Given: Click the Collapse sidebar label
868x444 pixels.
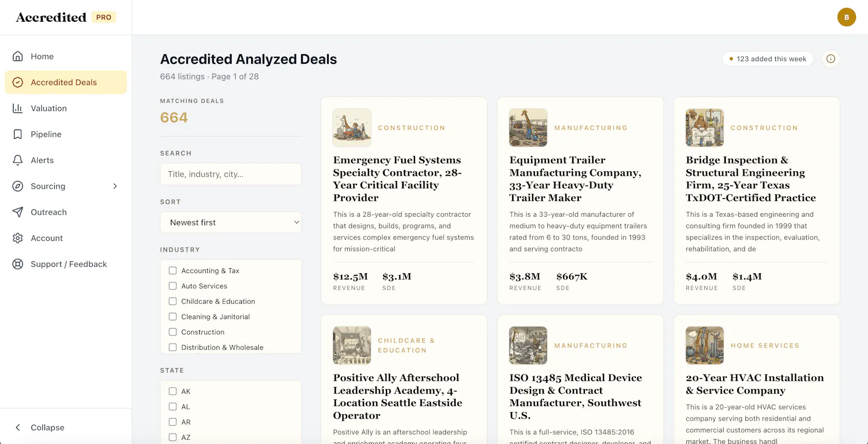Looking at the screenshot, I should 48,428.
